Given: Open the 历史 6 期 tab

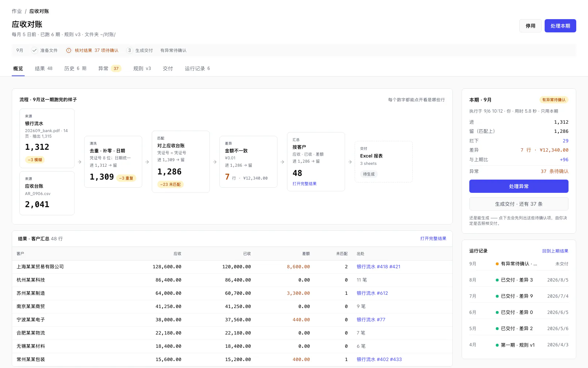Looking at the screenshot, I should tap(75, 68).
